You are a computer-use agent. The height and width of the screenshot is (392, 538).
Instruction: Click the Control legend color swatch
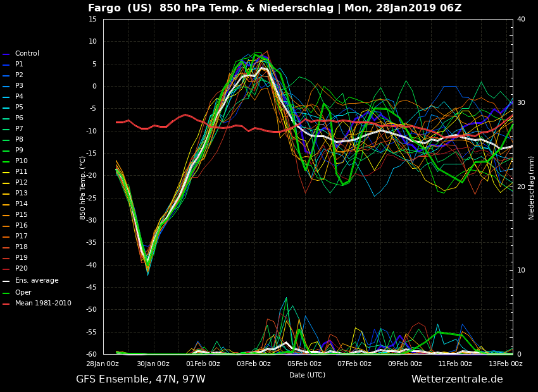click(6, 54)
